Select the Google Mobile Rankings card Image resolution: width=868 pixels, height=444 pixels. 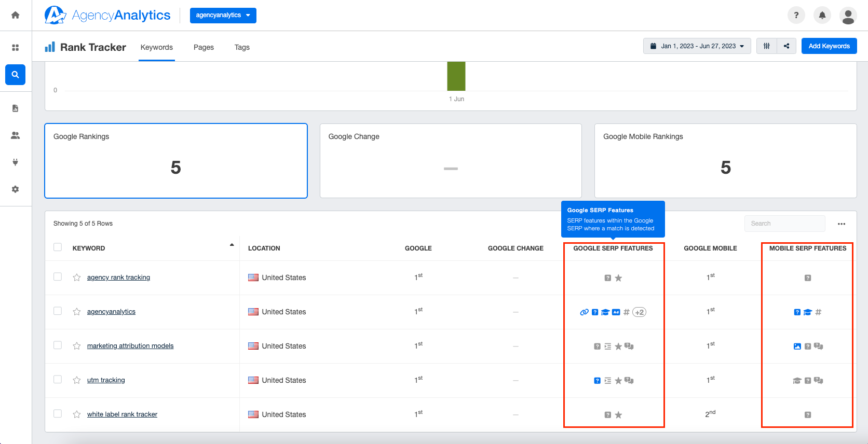726,161
